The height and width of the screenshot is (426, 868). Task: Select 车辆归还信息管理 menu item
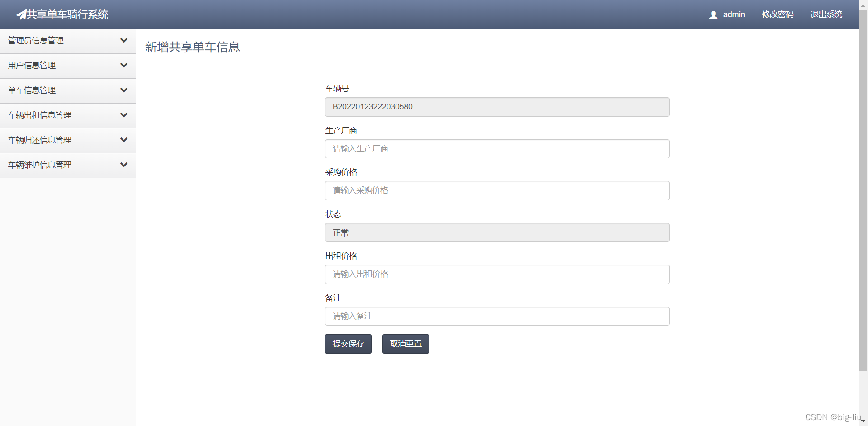(68, 140)
